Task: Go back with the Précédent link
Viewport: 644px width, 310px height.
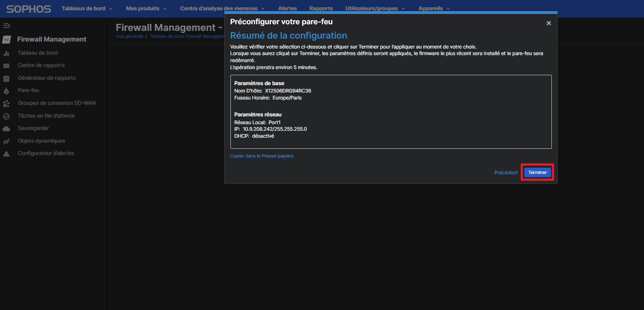Action: [x=506, y=173]
